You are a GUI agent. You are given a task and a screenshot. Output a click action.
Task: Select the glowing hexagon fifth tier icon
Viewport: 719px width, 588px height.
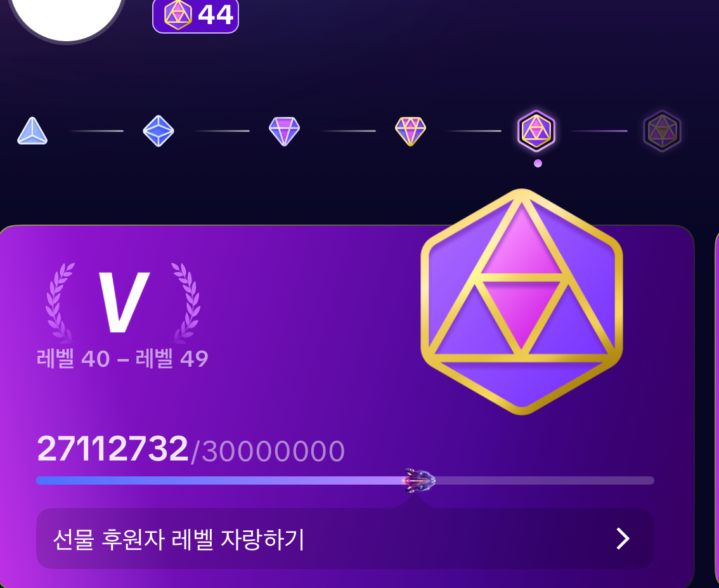536,131
